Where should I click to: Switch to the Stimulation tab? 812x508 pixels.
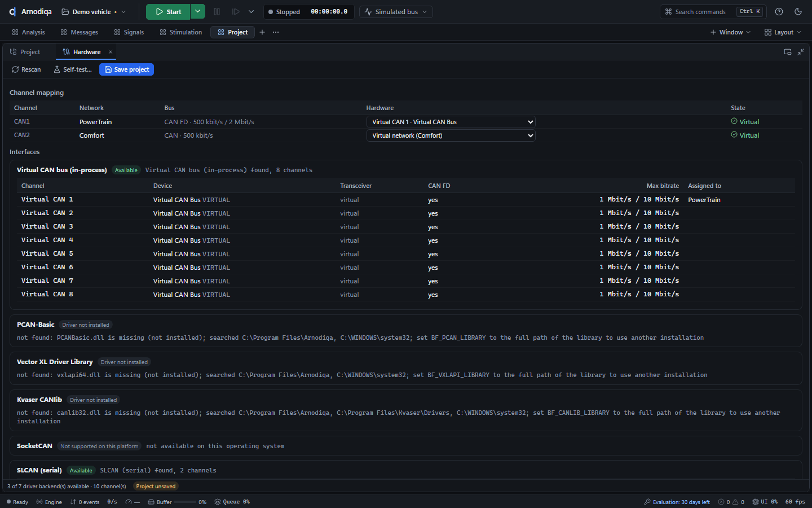tap(181, 32)
